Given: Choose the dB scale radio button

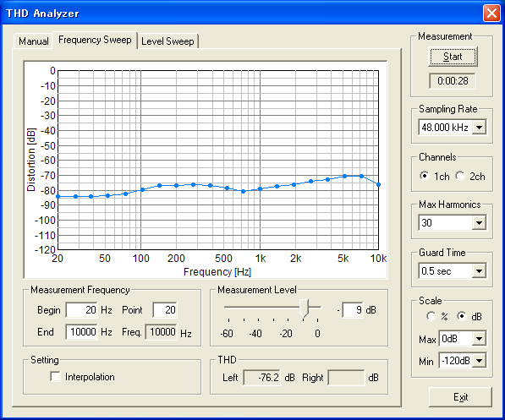Looking at the screenshot, I should (x=462, y=316).
